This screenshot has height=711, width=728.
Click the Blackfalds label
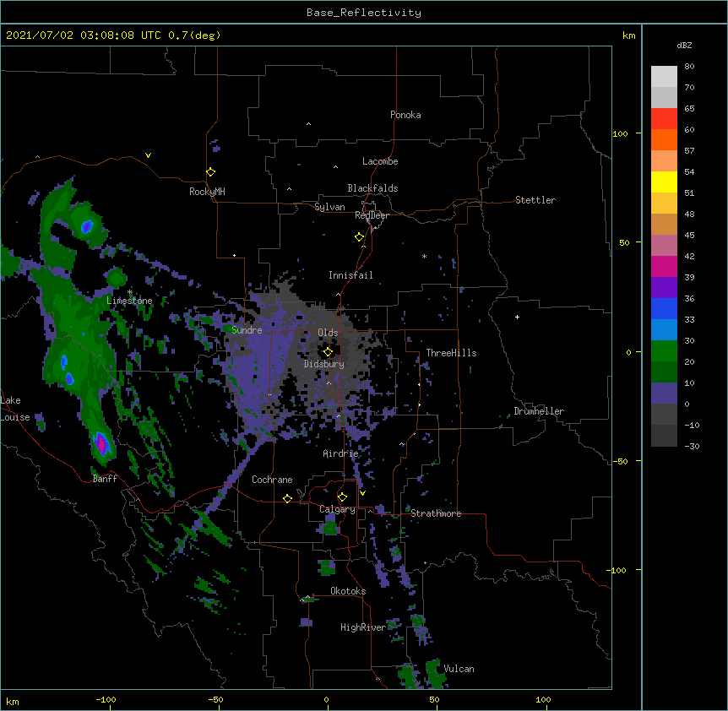pos(372,188)
